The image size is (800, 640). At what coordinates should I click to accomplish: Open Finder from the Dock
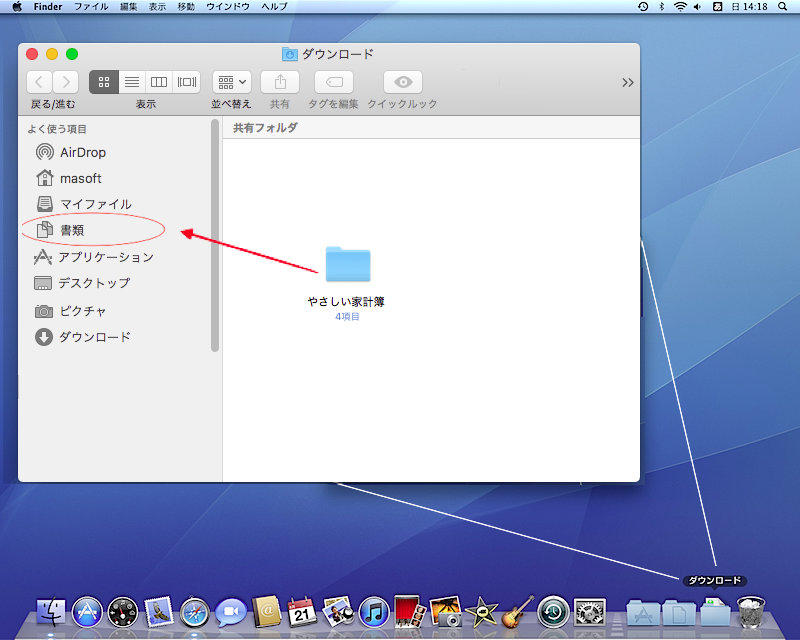point(51,611)
